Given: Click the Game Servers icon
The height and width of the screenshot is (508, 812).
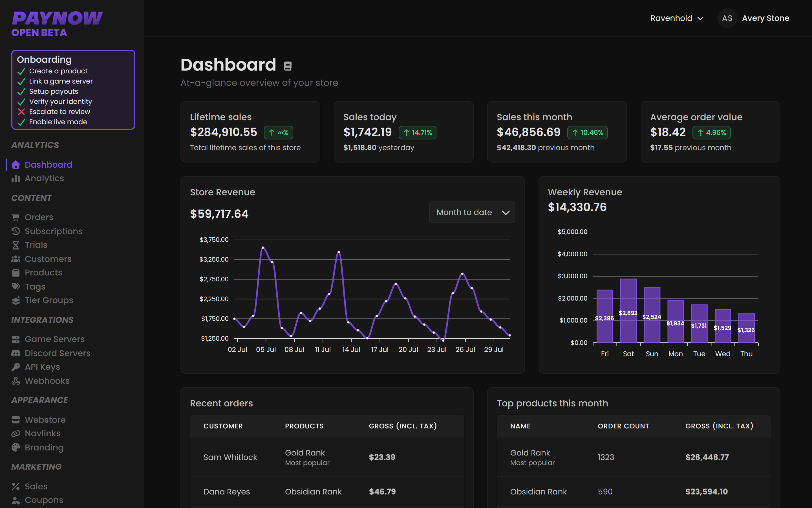Looking at the screenshot, I should coord(16,339).
